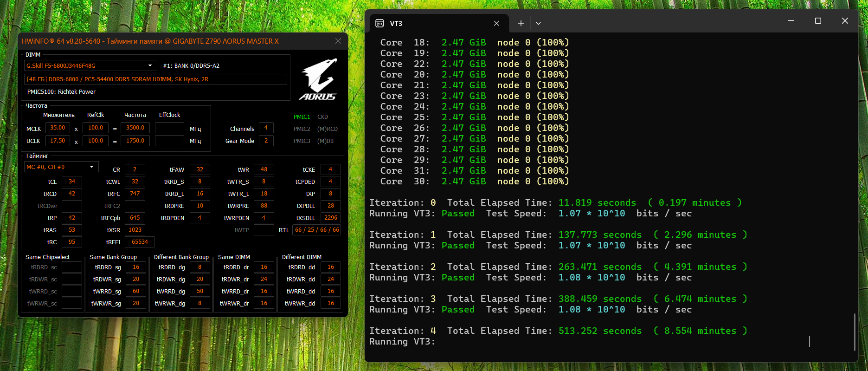
Task: Click "513.252 seconds" in Iteration 4 line
Action: 600,331
